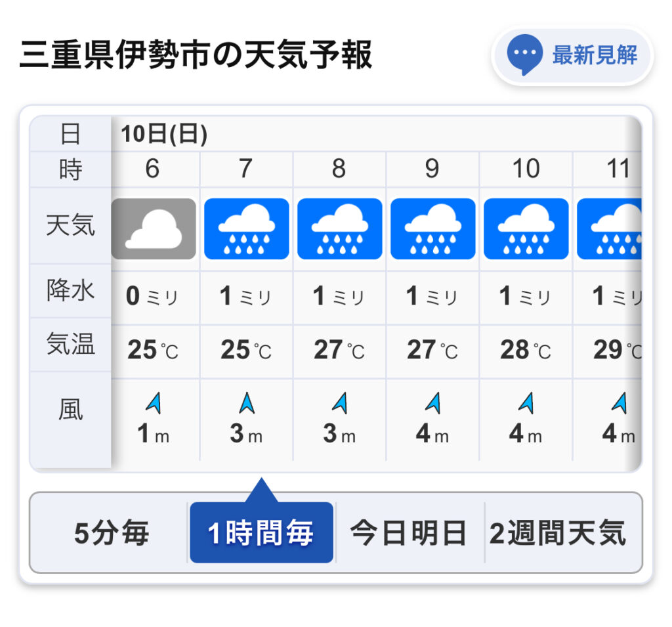Click the 10日(日) date header
The width and height of the screenshot is (672, 627).
[x=164, y=134]
